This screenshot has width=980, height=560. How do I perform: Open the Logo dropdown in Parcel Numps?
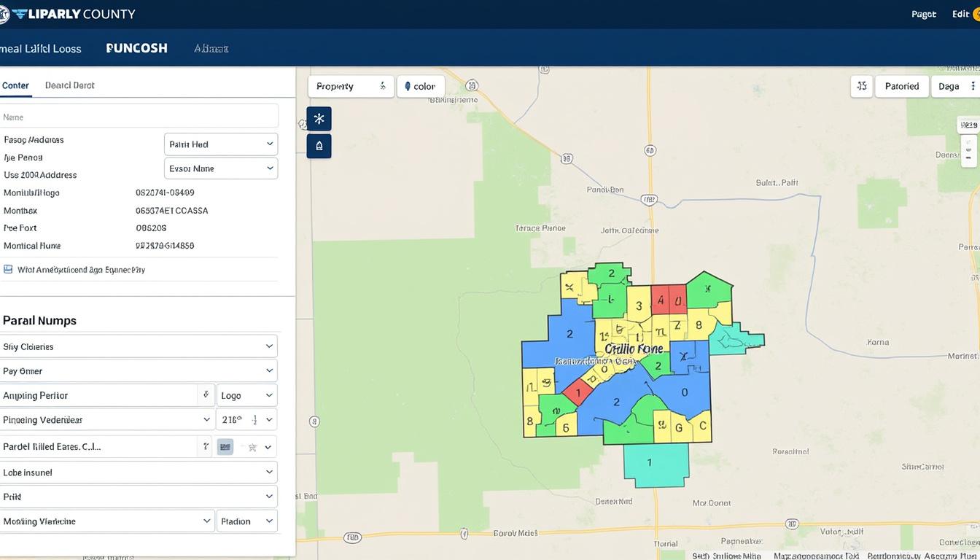tap(246, 394)
